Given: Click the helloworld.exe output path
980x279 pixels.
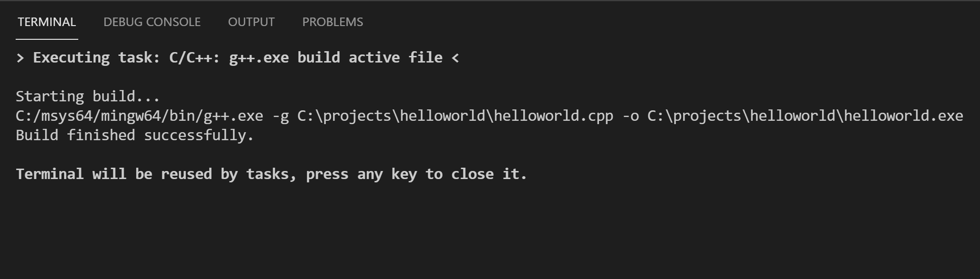Looking at the screenshot, I should [x=806, y=116].
